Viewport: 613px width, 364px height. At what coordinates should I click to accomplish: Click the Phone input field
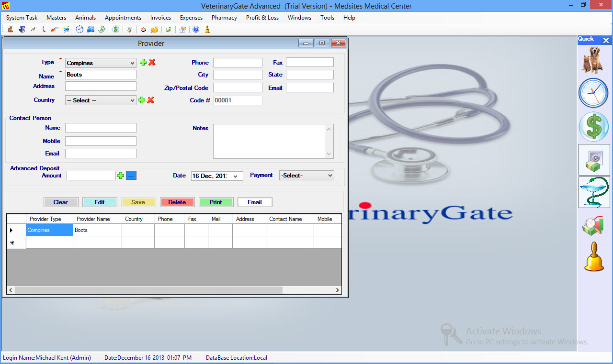coord(238,63)
